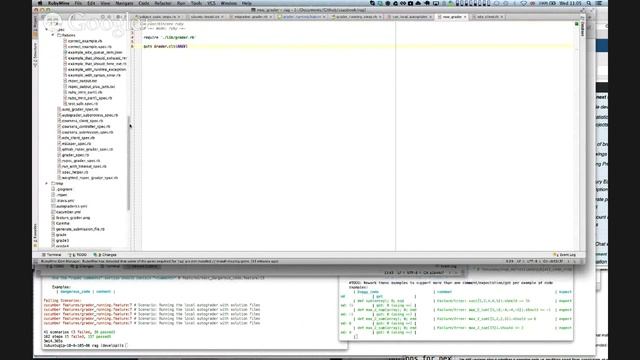Open coursera_client_spec.rb in project tree
The image size is (640, 360).
coord(80,121)
